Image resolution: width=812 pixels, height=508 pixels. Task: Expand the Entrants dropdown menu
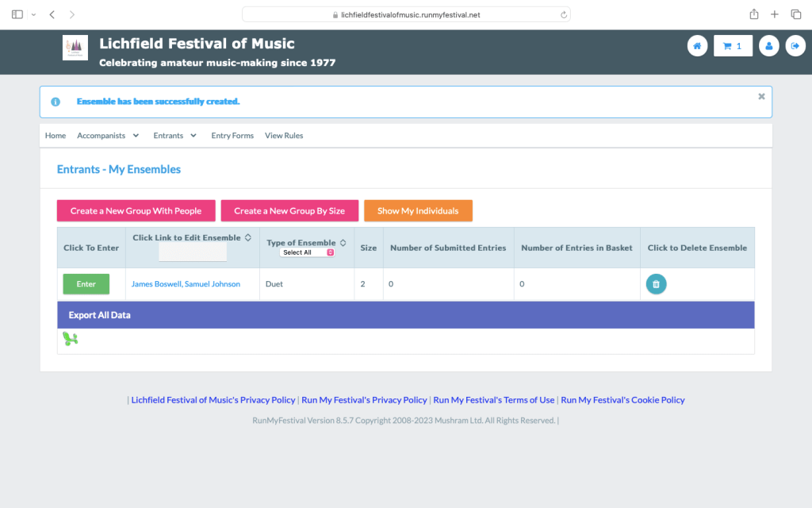(x=174, y=136)
